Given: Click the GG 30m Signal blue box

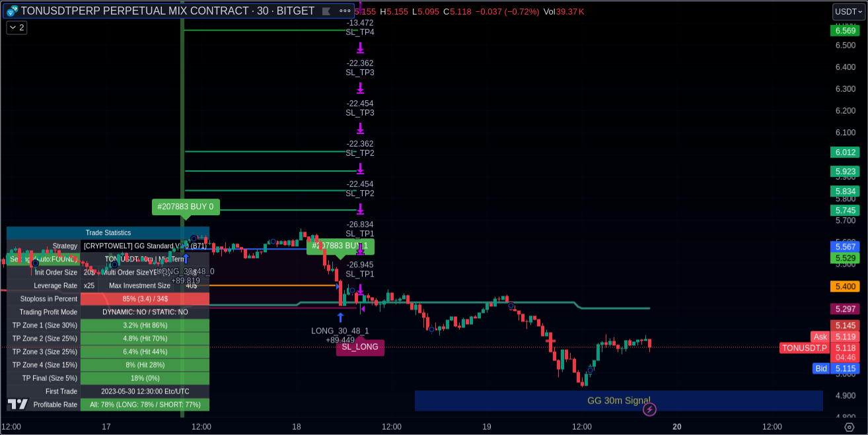Looking at the screenshot, I should [x=618, y=401].
